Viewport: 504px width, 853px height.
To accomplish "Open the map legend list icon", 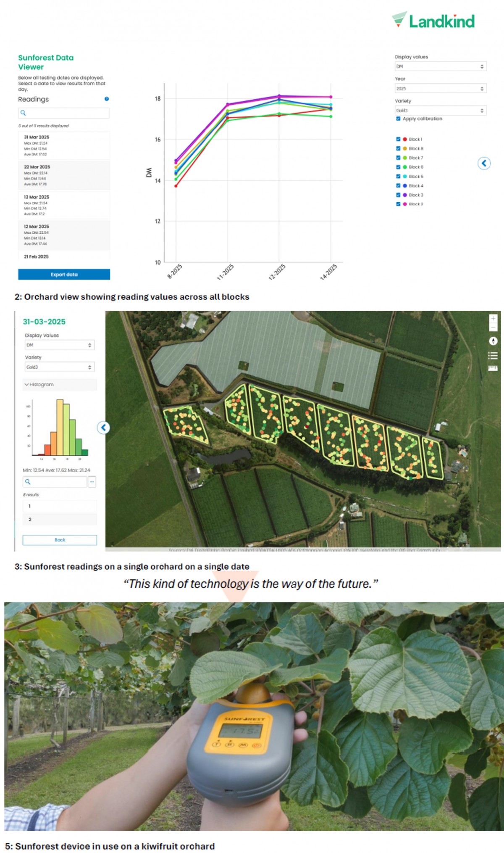I will [493, 356].
